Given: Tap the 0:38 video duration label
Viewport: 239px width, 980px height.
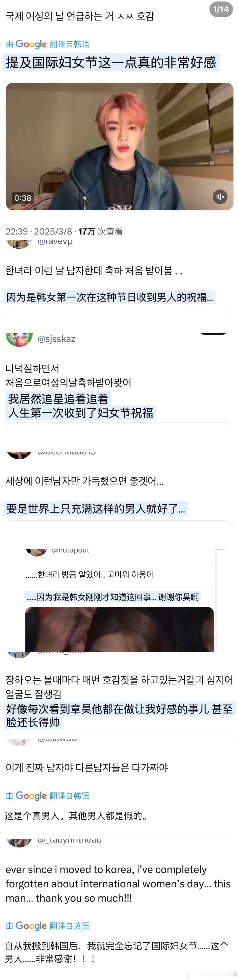Looking at the screenshot, I should [x=23, y=198].
